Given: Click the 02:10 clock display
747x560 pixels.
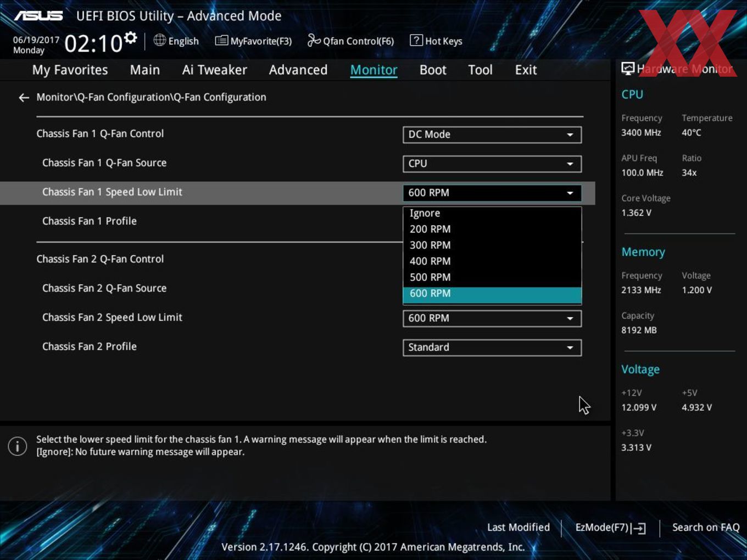Looking at the screenshot, I should 93,43.
